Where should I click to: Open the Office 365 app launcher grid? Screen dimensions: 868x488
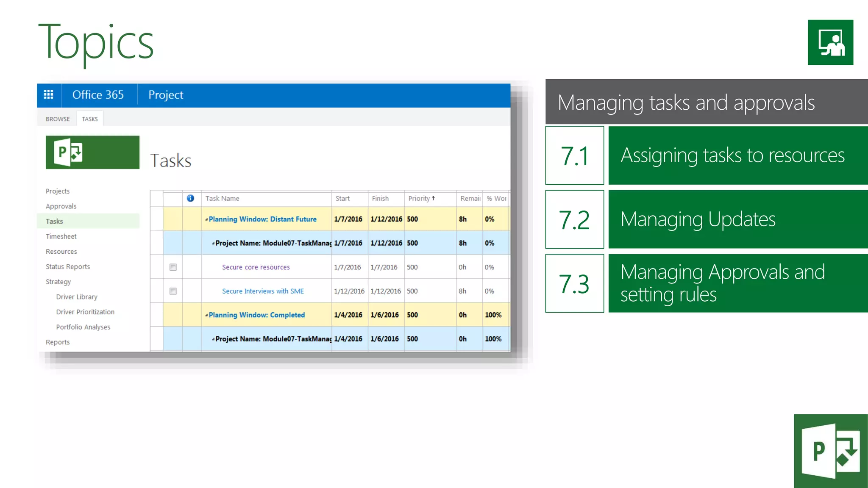tap(49, 95)
